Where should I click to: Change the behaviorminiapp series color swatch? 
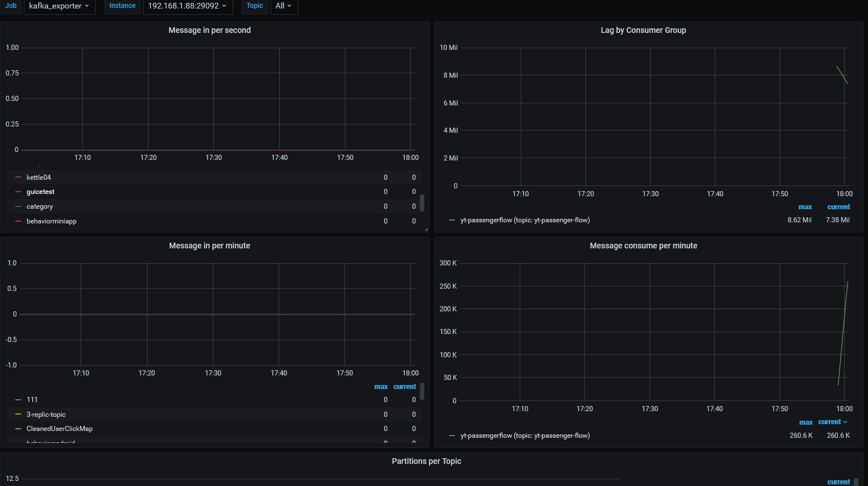[18, 222]
